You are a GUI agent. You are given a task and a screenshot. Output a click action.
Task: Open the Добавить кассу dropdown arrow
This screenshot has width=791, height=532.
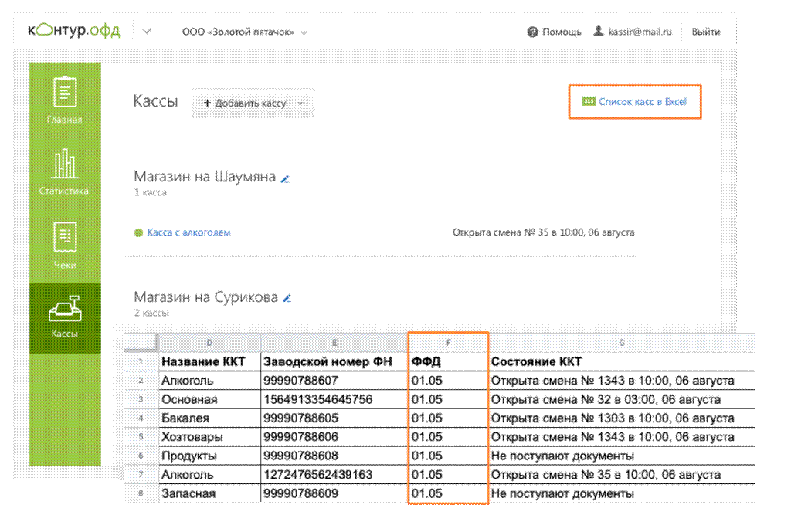[300, 103]
